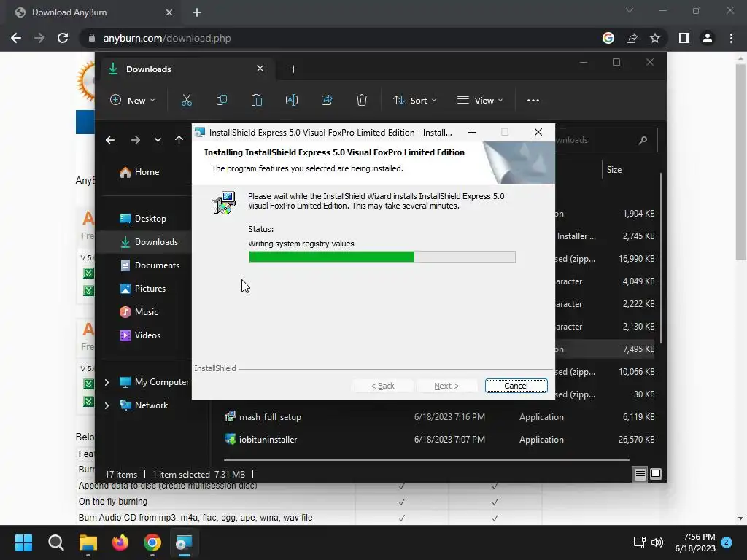Open the New dropdown in Explorer
Screen dimensions: 747x560
click(133, 101)
